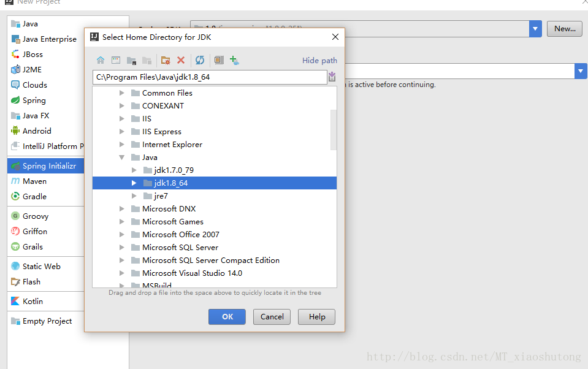Select Kotlin project type
This screenshot has height=369, width=588.
click(x=45, y=301)
